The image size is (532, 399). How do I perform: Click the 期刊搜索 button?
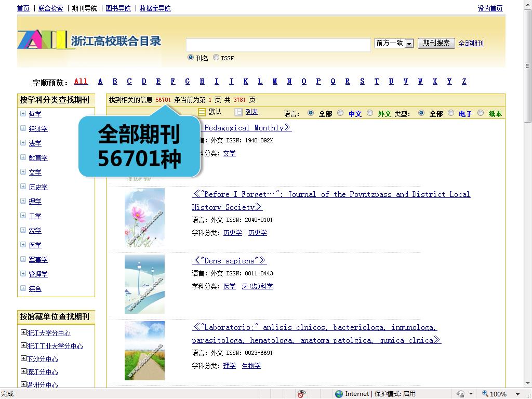(436, 43)
